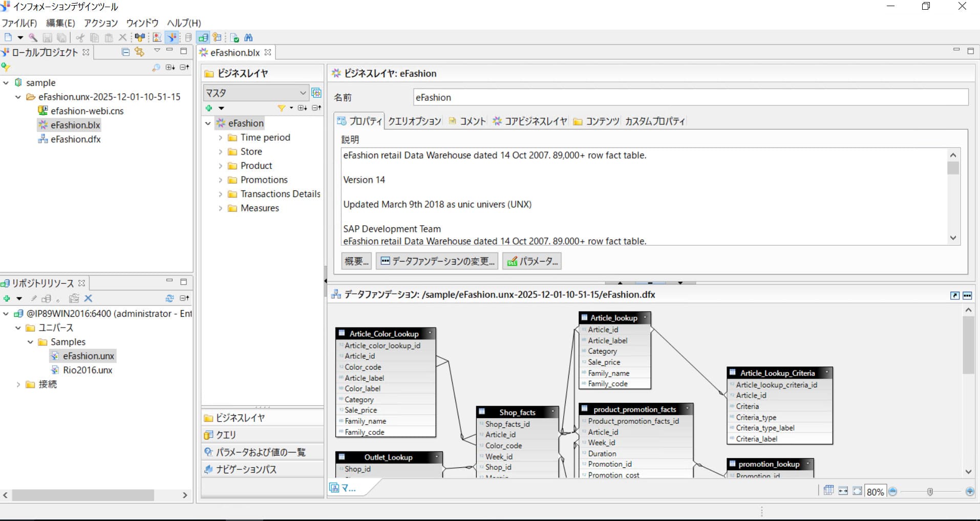Click the diagram zoom slider handle
The width and height of the screenshot is (980, 521).
[x=930, y=491]
